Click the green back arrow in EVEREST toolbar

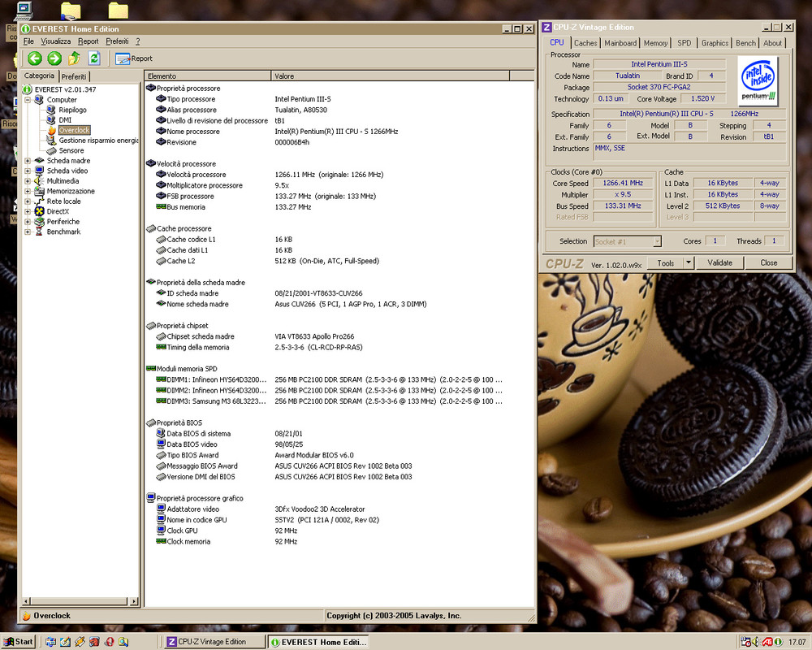pos(35,58)
